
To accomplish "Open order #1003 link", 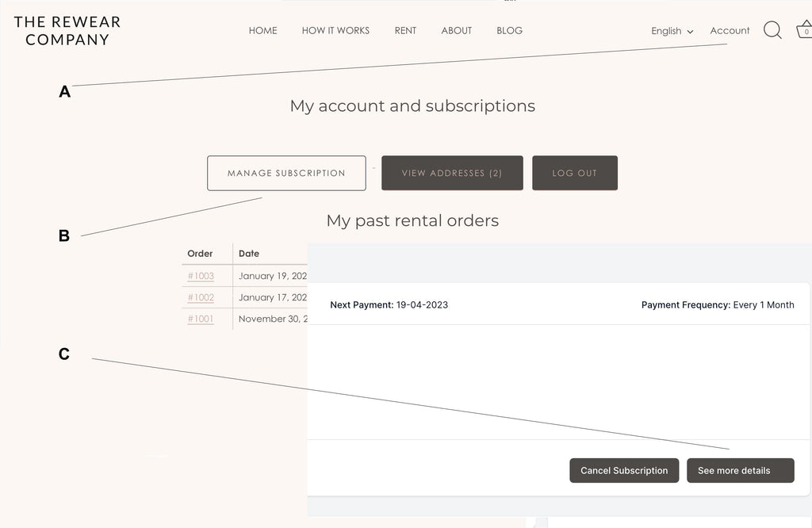I will pos(201,276).
